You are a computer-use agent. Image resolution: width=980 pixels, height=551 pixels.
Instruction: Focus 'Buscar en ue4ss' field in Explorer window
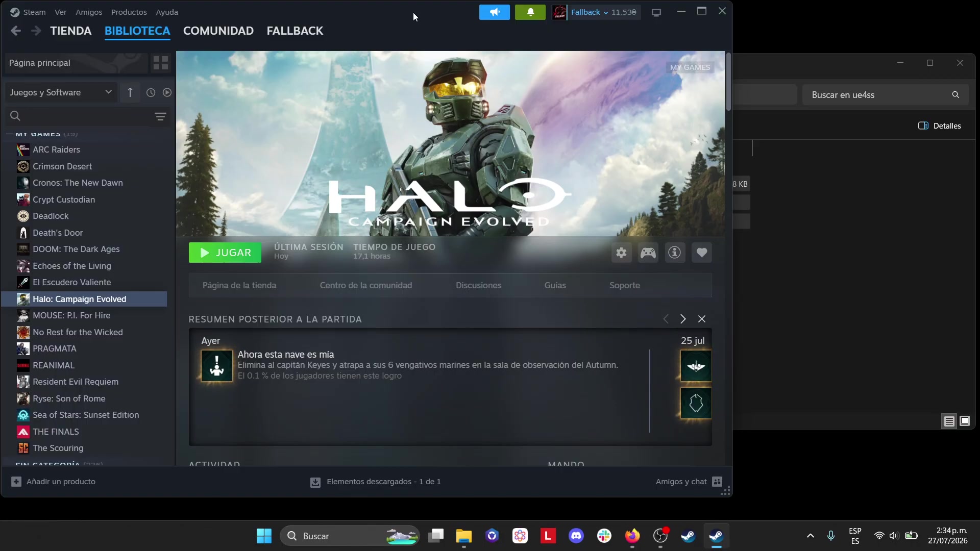point(885,95)
